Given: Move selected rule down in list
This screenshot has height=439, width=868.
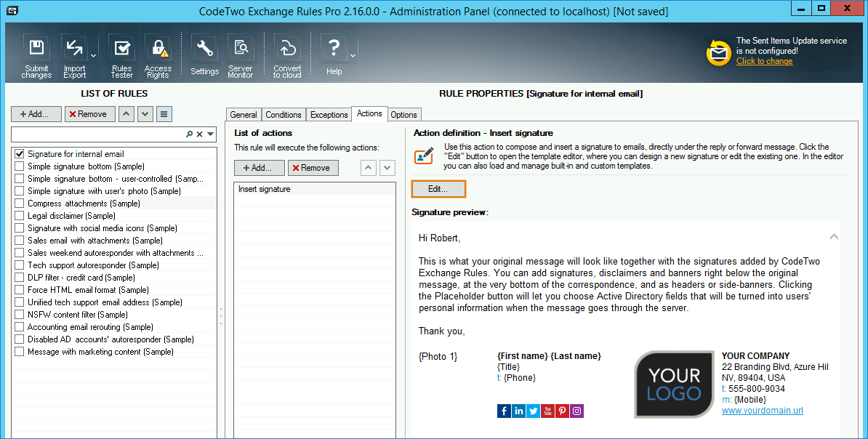Looking at the screenshot, I should [x=145, y=114].
